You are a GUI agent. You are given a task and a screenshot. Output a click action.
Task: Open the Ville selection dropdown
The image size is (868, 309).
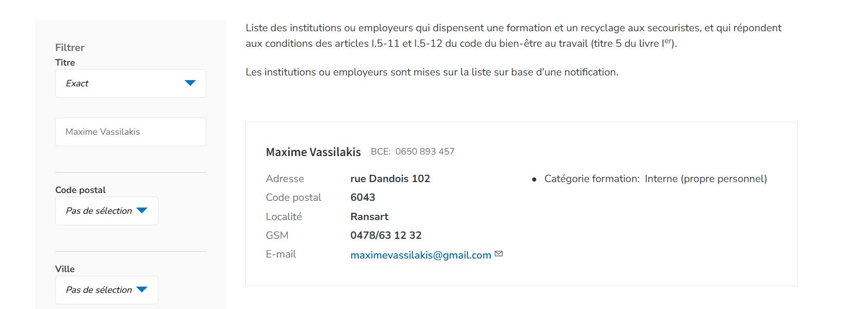point(107,290)
